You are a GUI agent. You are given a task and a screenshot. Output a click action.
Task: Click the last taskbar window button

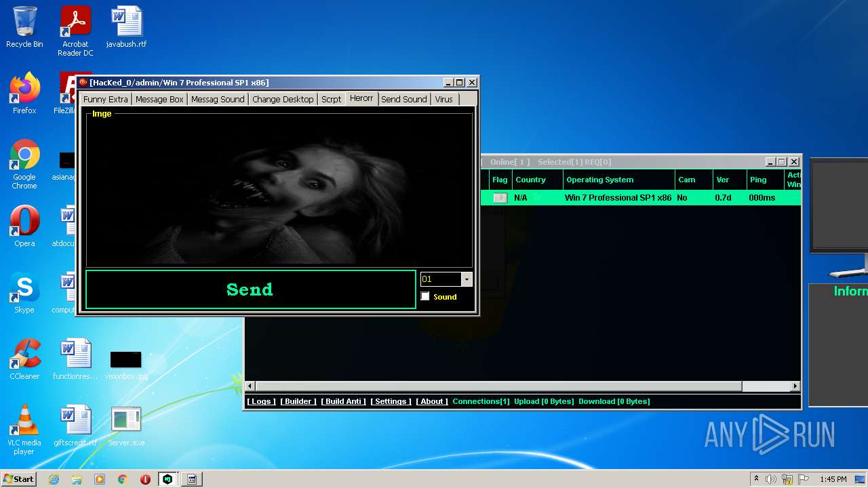tap(192, 479)
